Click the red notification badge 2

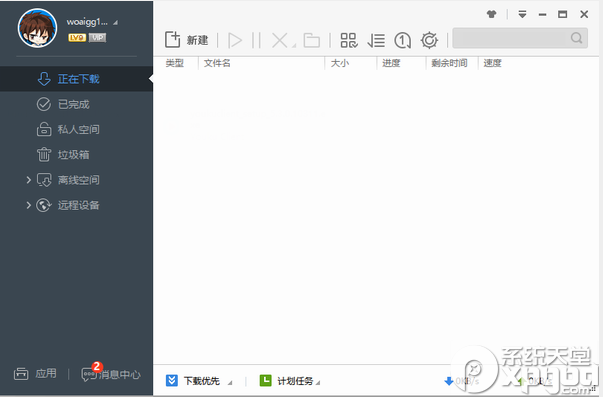point(97,366)
